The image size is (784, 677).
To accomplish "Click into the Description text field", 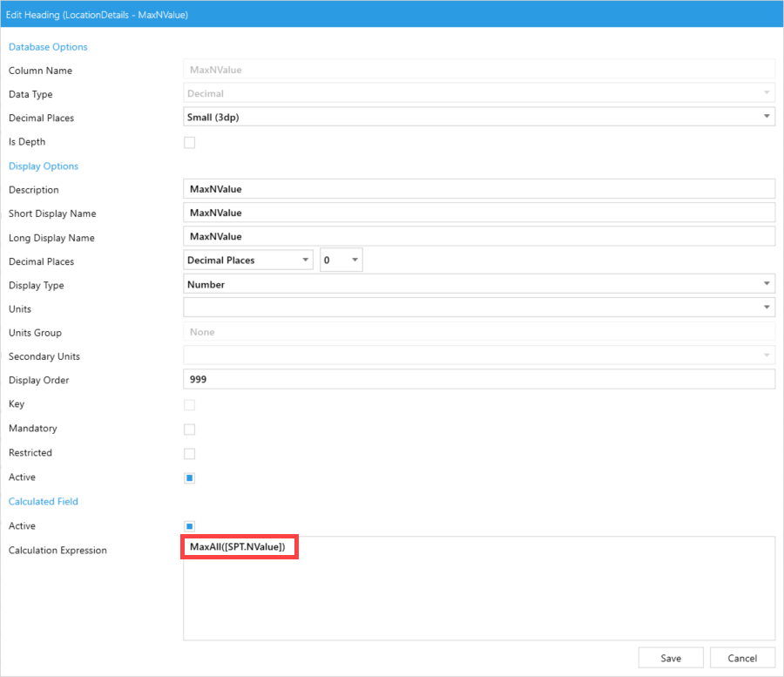I will [x=478, y=189].
